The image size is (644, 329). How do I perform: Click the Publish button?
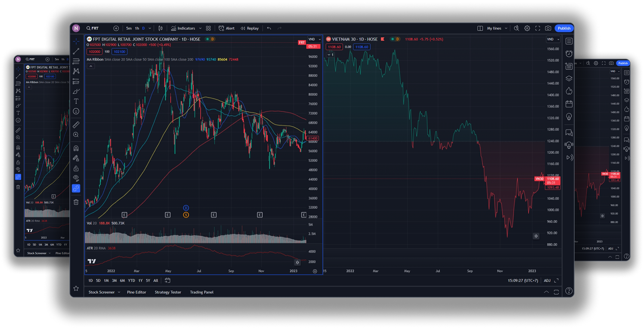click(x=564, y=28)
